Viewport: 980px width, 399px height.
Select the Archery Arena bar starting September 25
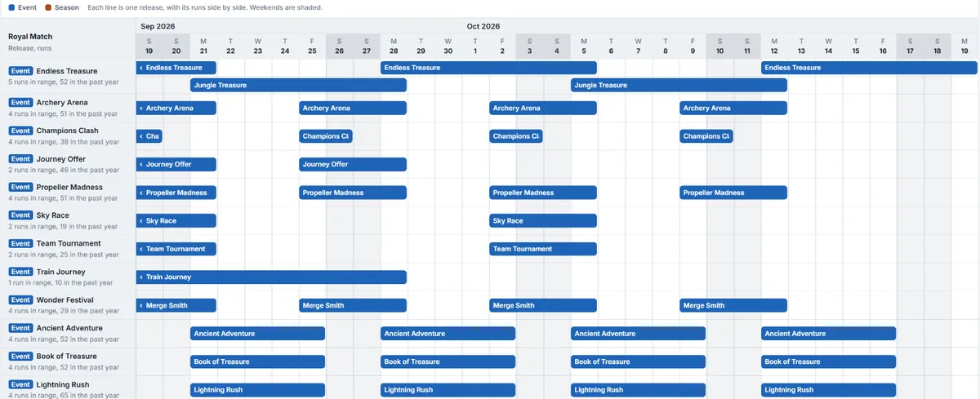click(353, 108)
